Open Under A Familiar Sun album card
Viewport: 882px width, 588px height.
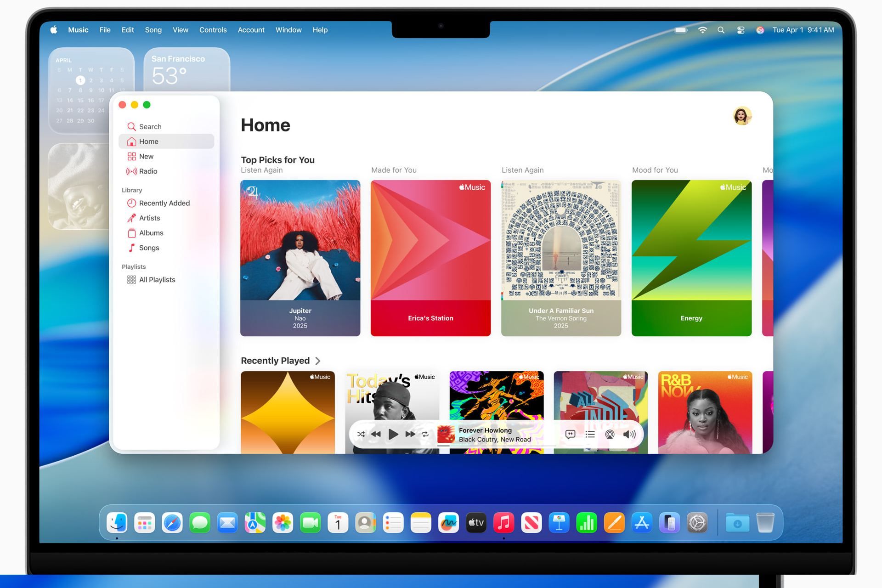[561, 258]
